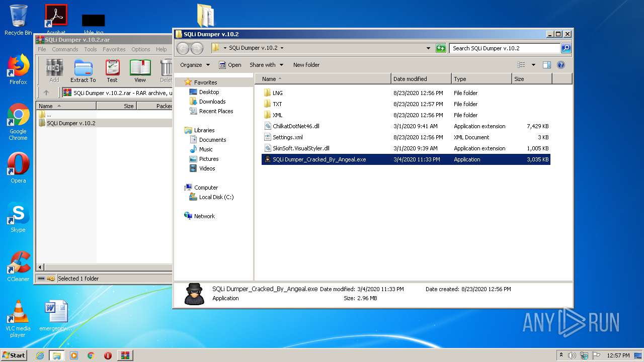The width and height of the screenshot is (644, 362).
Task: Click the WinRAR Add toolbar icon
Action: (x=54, y=71)
